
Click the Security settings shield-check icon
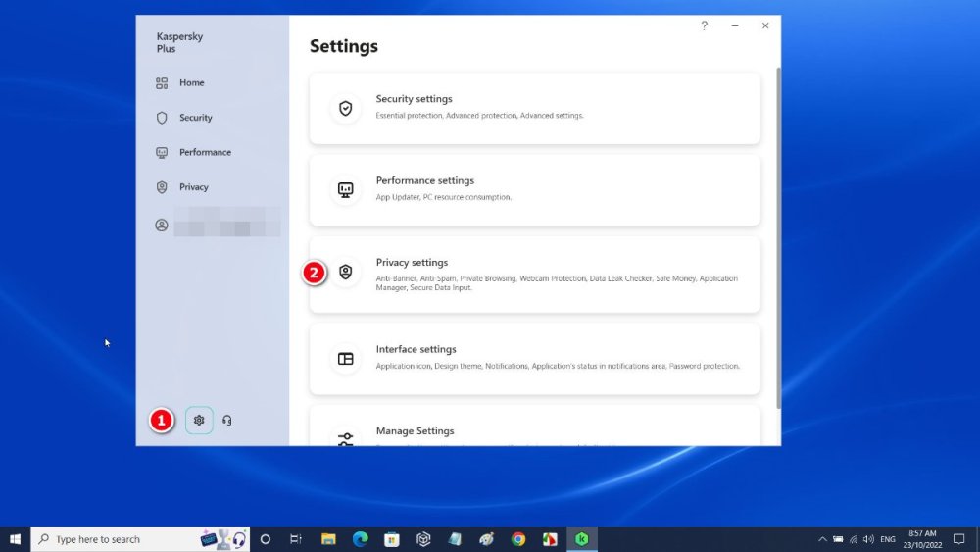[346, 108]
